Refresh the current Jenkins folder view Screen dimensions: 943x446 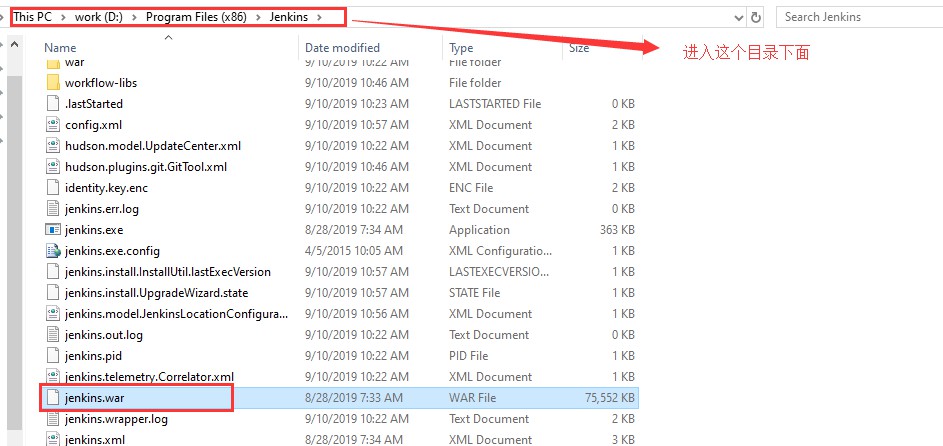(757, 17)
